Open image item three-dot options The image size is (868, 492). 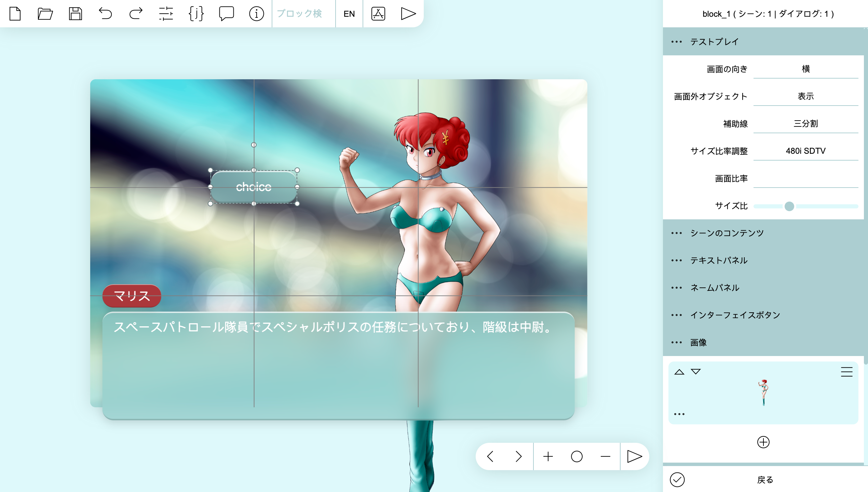[679, 414]
